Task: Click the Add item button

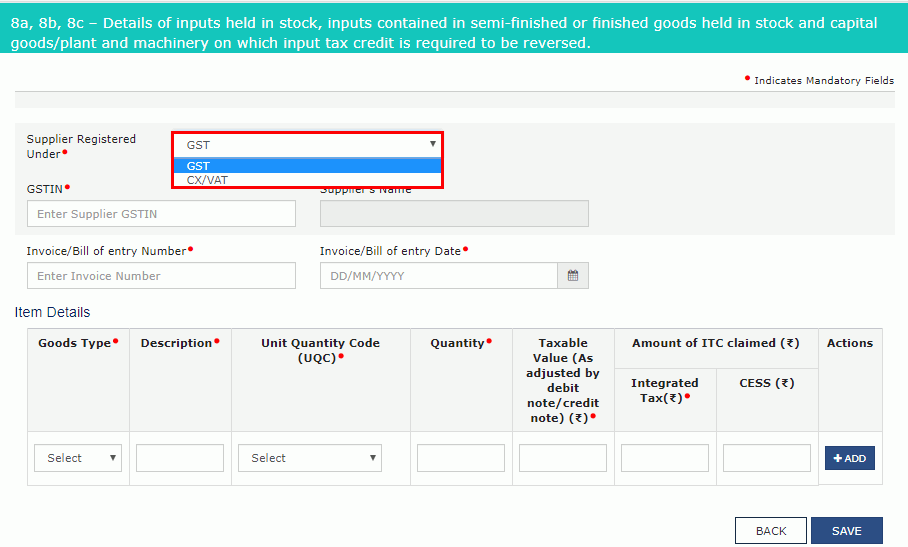Action: [x=849, y=458]
